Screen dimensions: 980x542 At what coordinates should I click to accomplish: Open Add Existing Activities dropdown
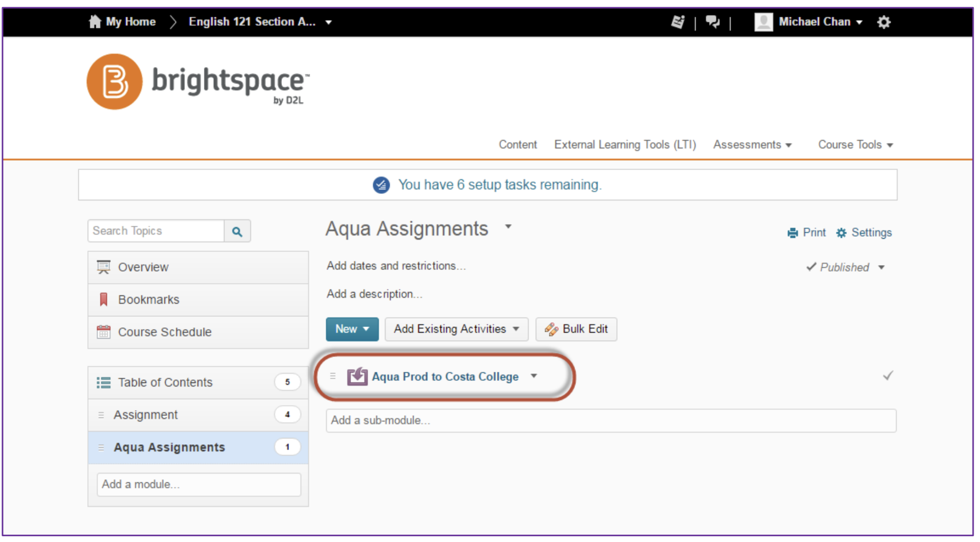456,329
